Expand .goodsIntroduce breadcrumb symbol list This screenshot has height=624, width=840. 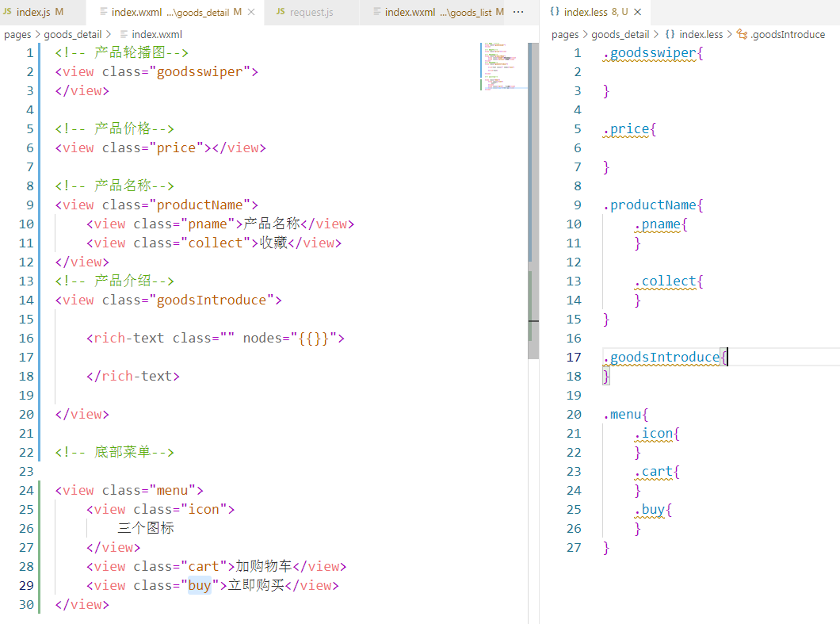coord(788,34)
